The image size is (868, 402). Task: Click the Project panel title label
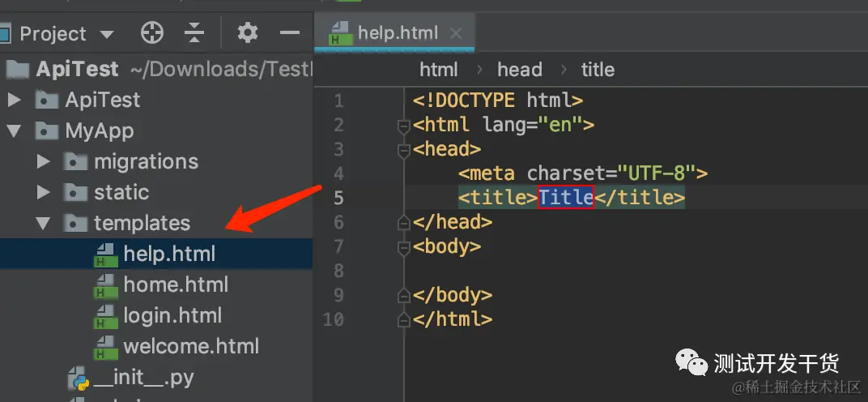tap(53, 34)
